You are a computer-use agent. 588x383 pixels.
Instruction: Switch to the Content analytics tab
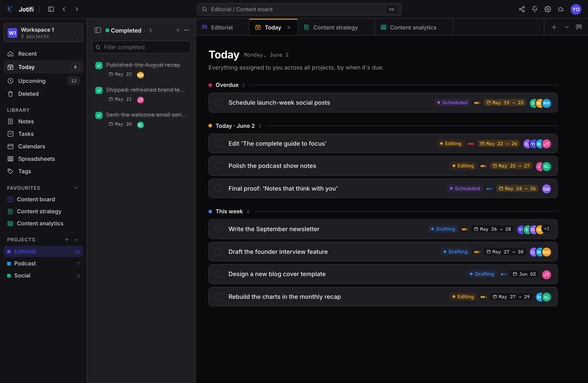pyautogui.click(x=414, y=27)
